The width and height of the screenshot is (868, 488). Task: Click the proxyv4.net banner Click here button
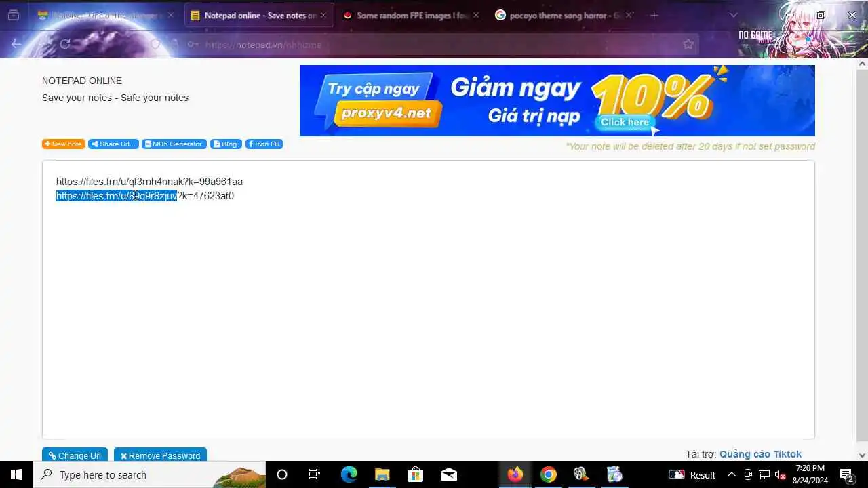625,122
